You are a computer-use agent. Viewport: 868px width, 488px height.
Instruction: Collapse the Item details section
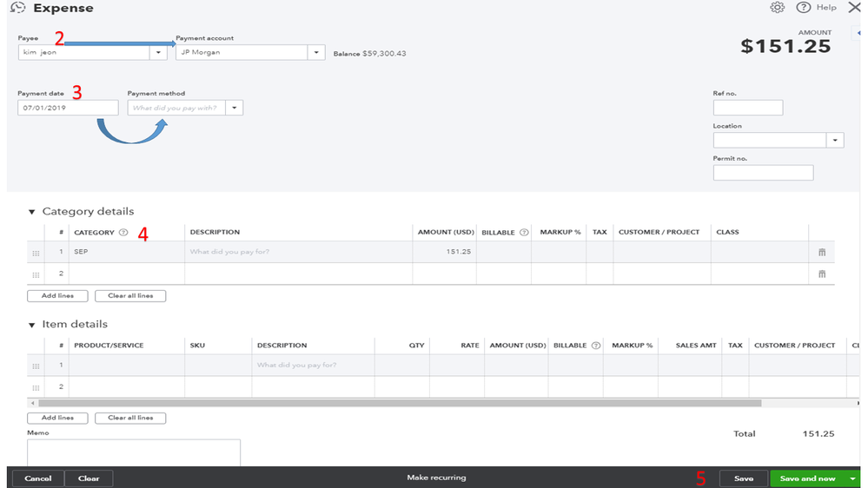31,325
